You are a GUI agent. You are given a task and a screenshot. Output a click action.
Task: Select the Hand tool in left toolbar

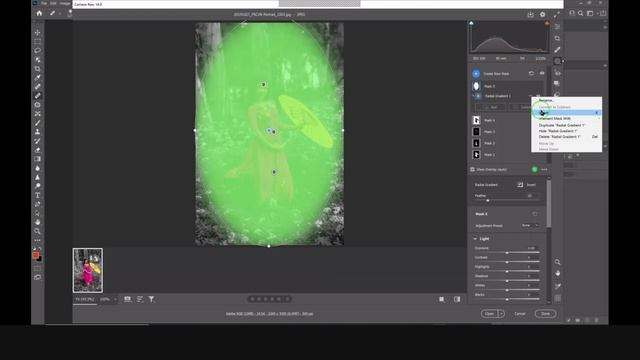[38, 222]
